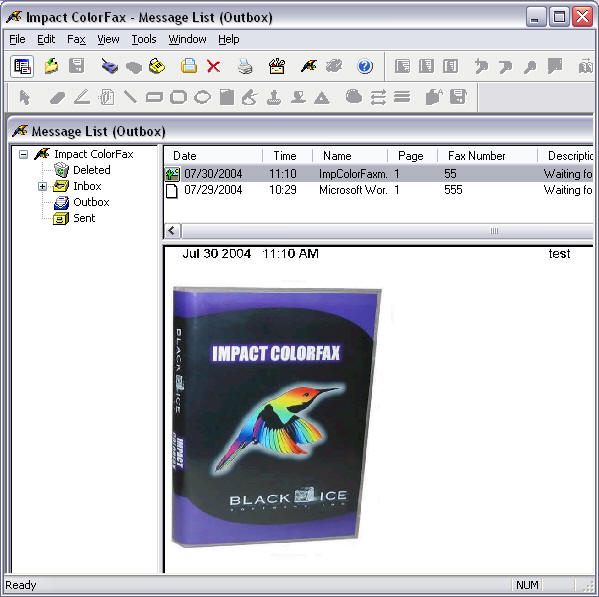
Task: Expand the Inbox folder node
Action: (x=42, y=186)
